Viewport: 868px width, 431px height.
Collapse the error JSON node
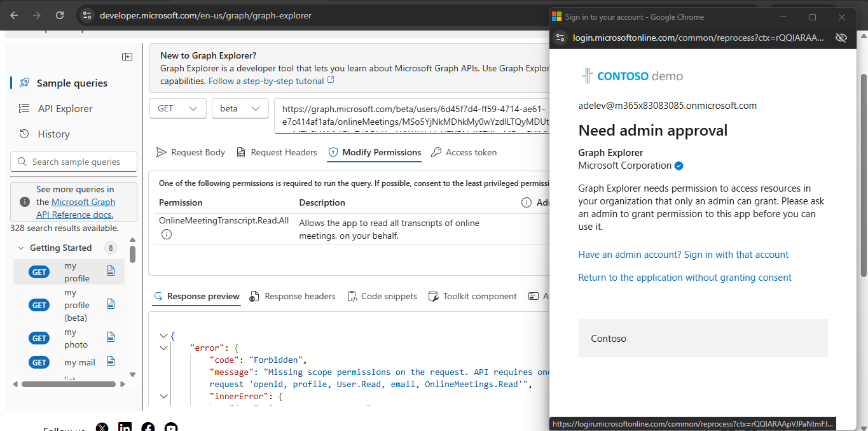click(x=164, y=348)
